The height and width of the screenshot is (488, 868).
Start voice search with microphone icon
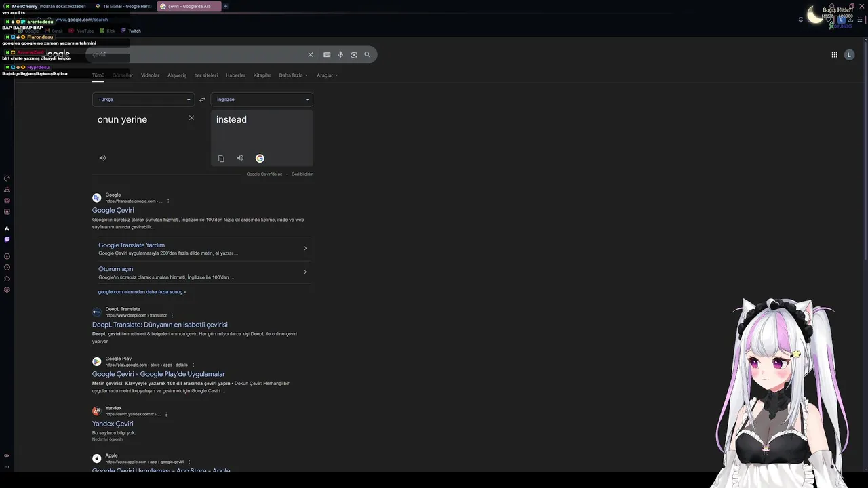[x=340, y=54]
